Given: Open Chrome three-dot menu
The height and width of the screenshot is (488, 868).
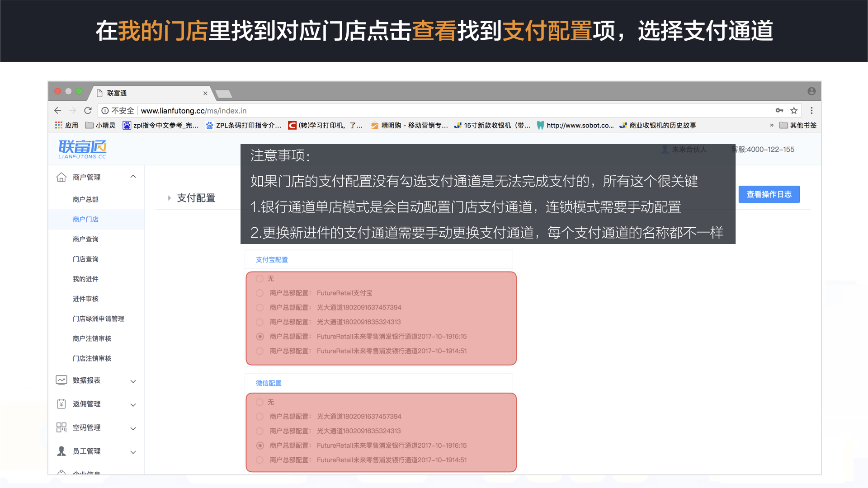Looking at the screenshot, I should [811, 111].
